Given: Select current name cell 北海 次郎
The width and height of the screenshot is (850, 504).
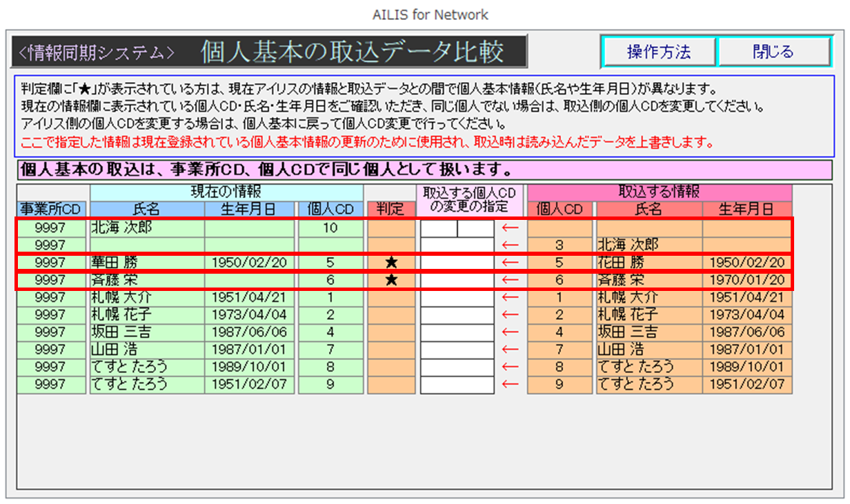Looking at the screenshot, I should tap(146, 228).
